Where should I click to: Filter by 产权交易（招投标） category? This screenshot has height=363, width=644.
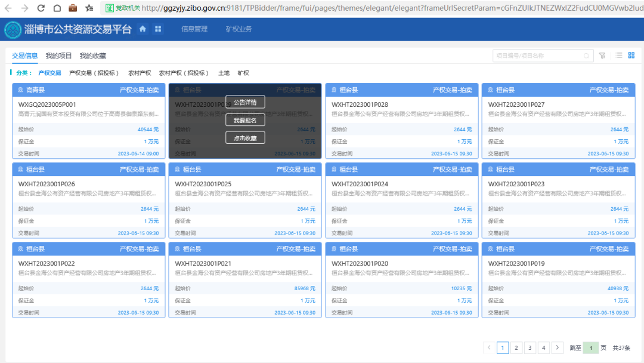pos(94,73)
